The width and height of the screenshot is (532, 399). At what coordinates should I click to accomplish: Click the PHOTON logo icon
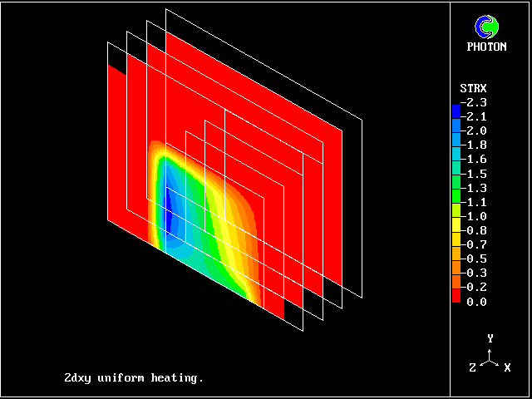pyautogui.click(x=488, y=27)
